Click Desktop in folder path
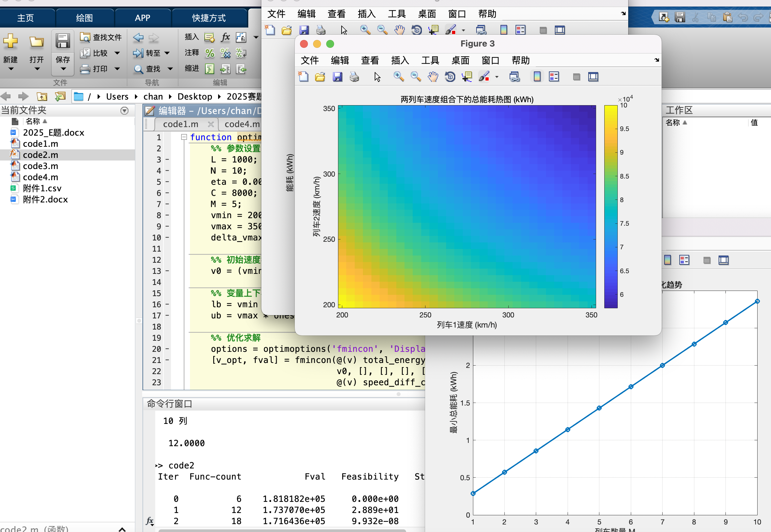The image size is (771, 532). (x=195, y=97)
